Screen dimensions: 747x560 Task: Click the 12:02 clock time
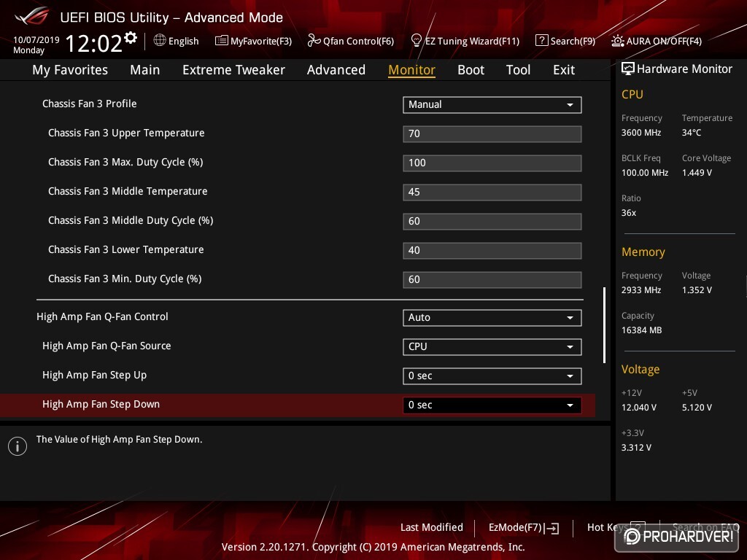pyautogui.click(x=94, y=43)
